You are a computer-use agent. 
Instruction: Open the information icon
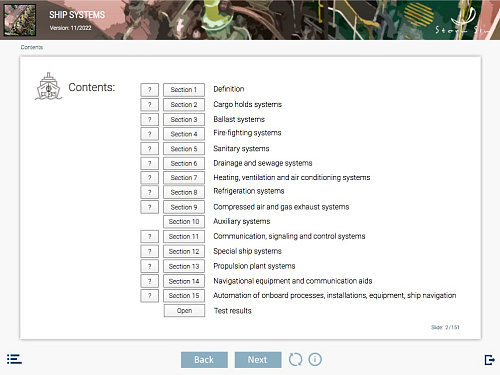point(315,359)
